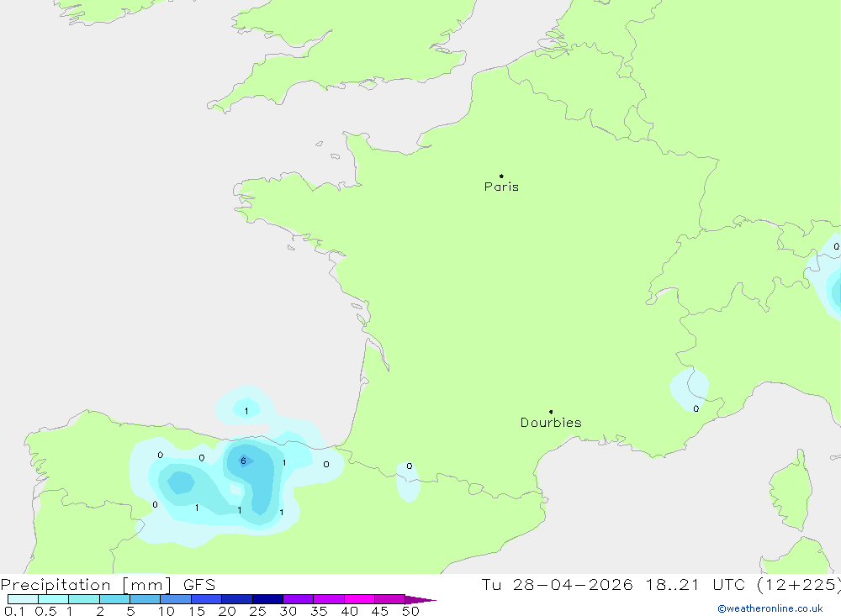This screenshot has width=841, height=616.
Task: Select the 25 mm dark navy legend swatch
Action: point(267,599)
